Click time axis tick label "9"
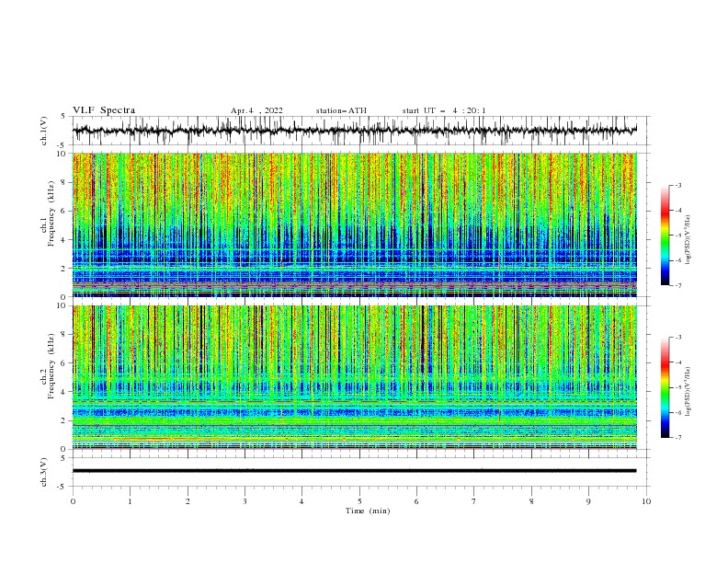The width and height of the screenshot is (728, 563). 588,501
